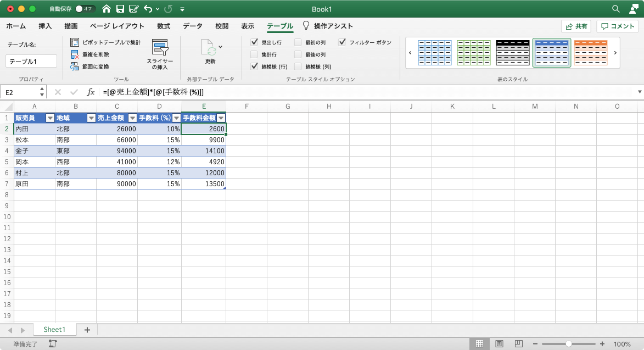Click the テーブル名 input field
Viewport: 644px width, 350px height.
point(31,61)
